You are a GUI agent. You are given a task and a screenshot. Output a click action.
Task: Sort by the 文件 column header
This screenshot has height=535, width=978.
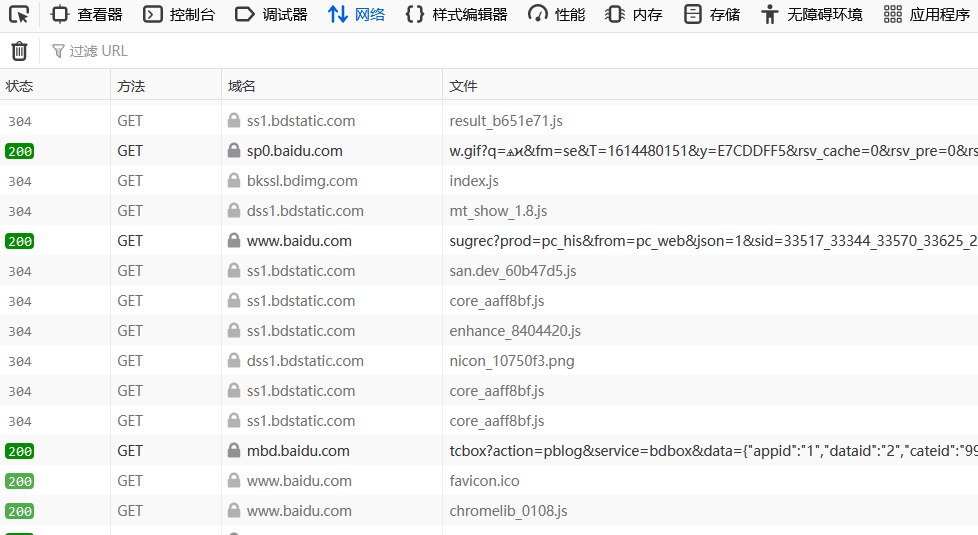710,86
